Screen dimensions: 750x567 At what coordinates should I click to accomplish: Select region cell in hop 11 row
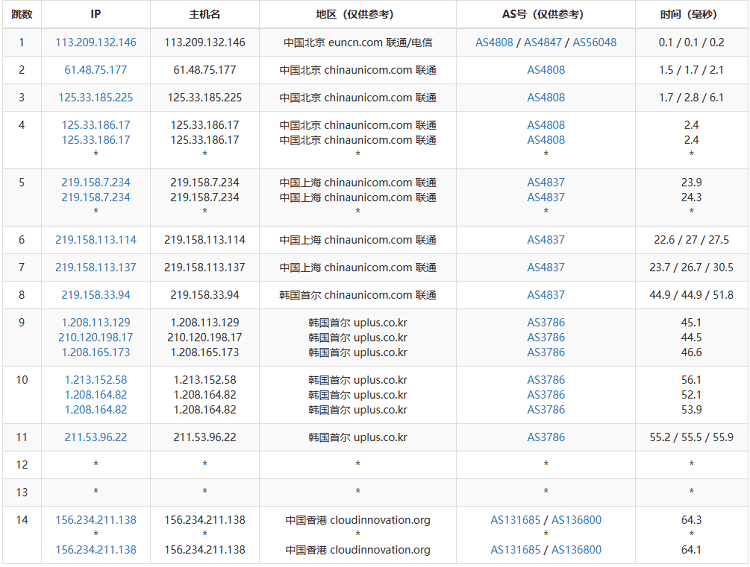(x=358, y=437)
